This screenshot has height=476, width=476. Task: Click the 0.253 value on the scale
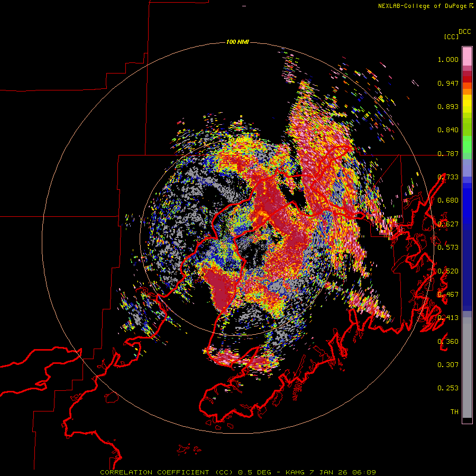tap(448, 388)
